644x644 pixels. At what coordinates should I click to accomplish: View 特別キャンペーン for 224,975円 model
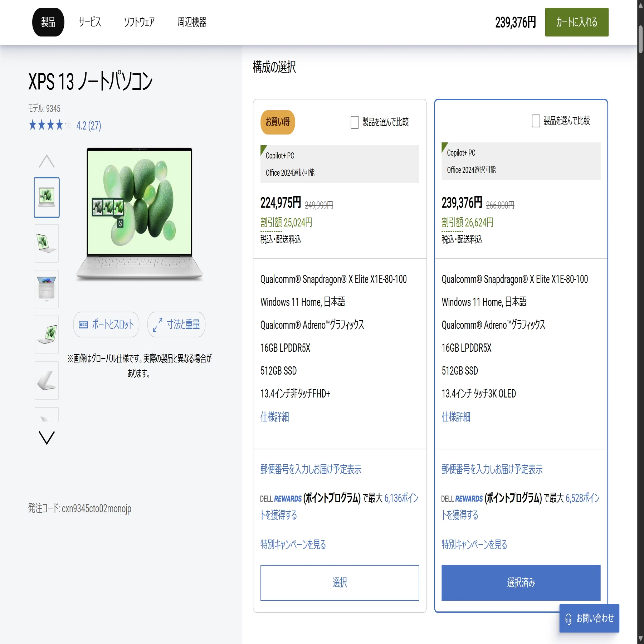(293, 545)
